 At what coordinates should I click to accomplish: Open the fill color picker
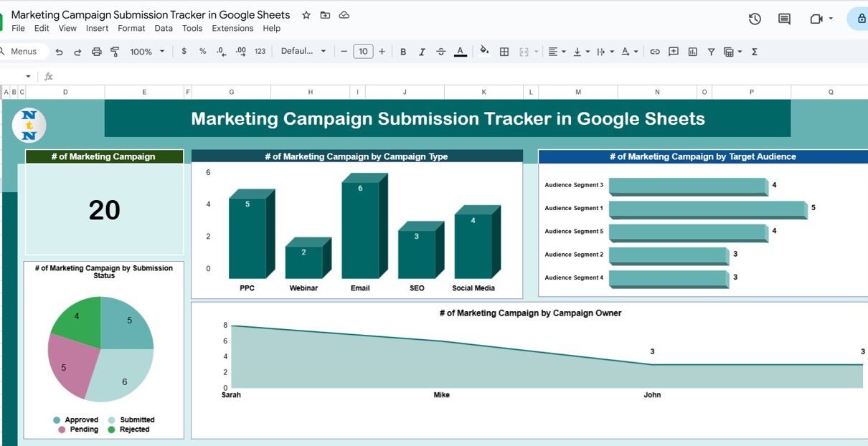tap(484, 52)
